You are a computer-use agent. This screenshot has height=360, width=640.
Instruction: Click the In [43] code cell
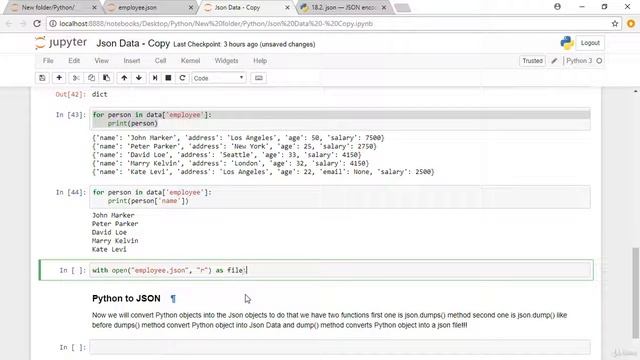pyautogui.click(x=340, y=119)
